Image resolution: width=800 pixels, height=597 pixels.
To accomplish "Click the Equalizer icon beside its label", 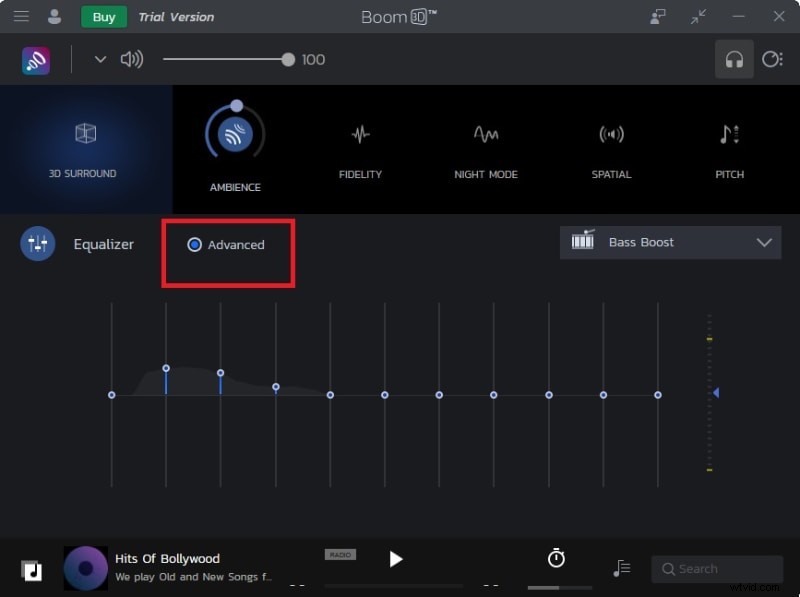I will [37, 243].
